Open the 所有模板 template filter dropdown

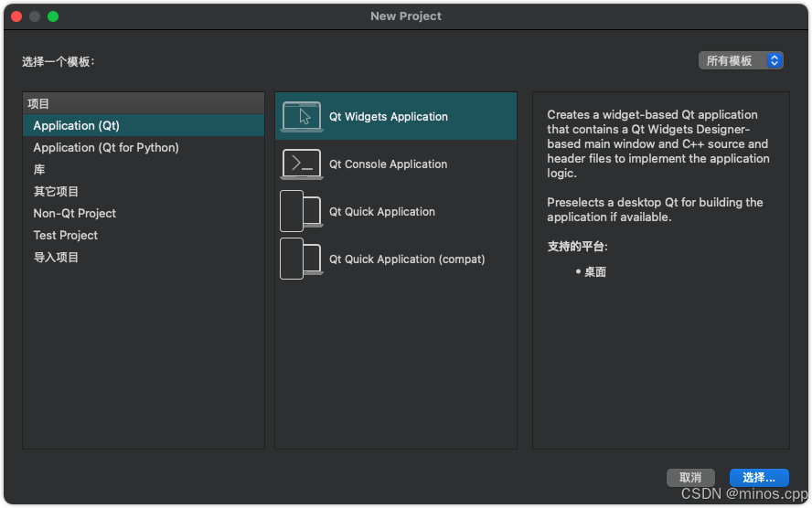click(741, 60)
